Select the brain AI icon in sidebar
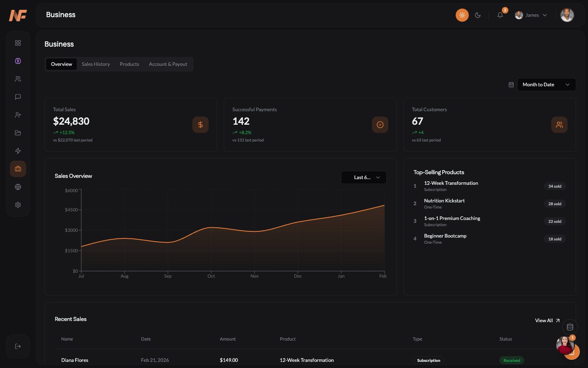 click(18, 61)
